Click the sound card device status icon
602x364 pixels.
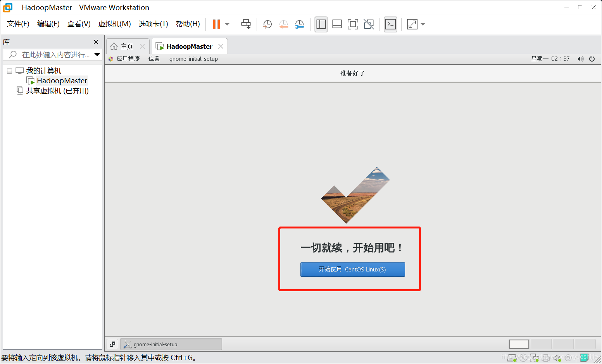(x=557, y=358)
